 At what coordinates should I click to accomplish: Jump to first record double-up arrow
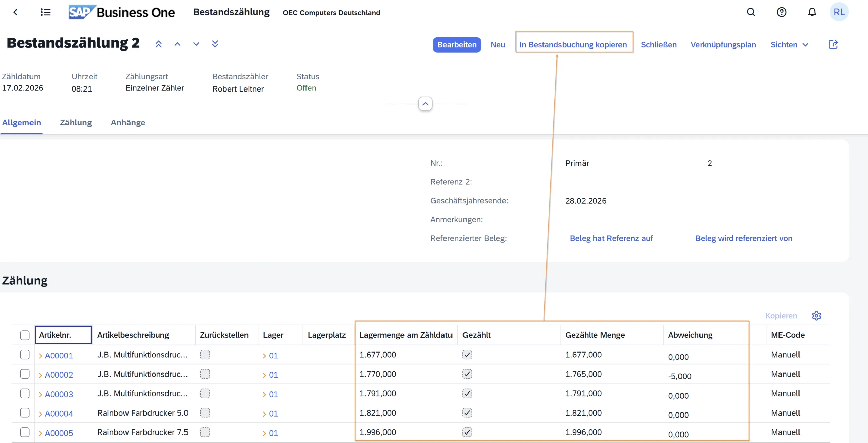coord(159,44)
